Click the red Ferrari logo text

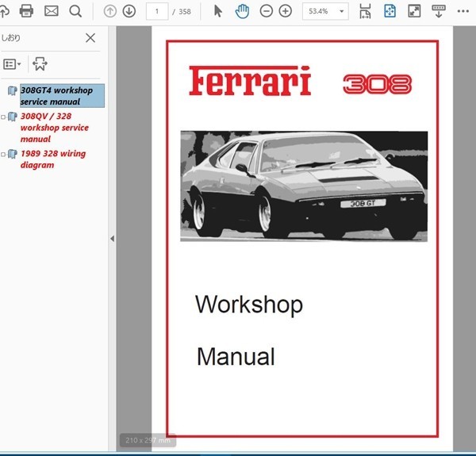pos(250,80)
